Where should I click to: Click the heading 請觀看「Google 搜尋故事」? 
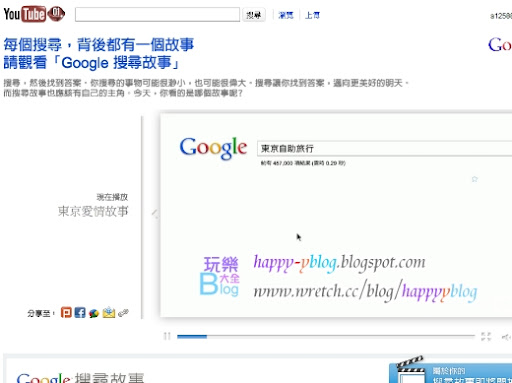pos(92,63)
